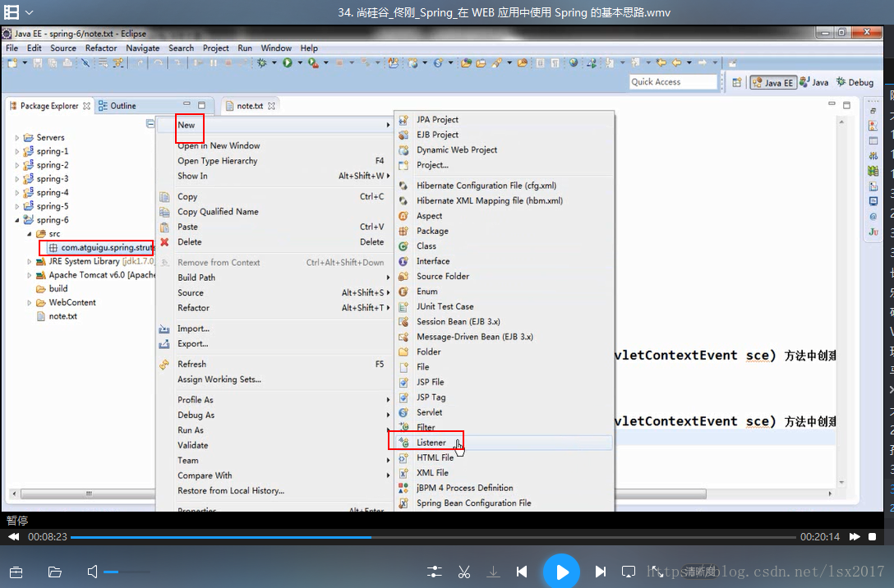Expand the WebContent folder
The width and height of the screenshot is (894, 588).
pyautogui.click(x=29, y=302)
